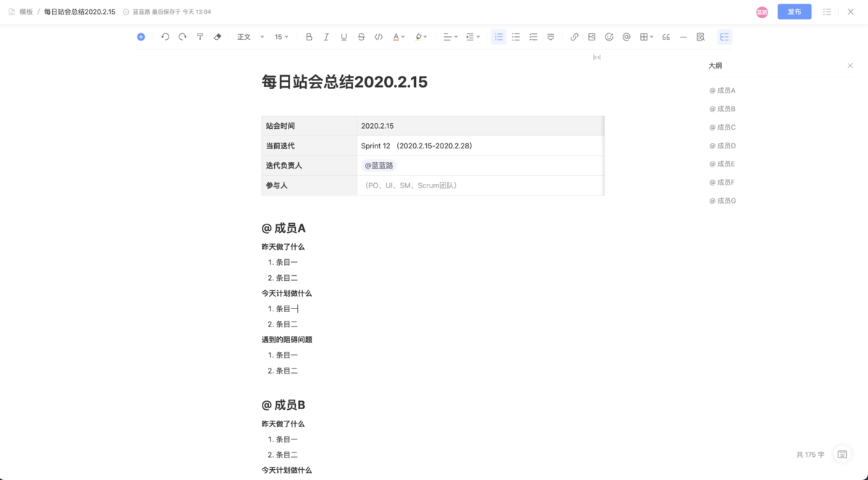Insert an image from the toolbar

[592, 37]
